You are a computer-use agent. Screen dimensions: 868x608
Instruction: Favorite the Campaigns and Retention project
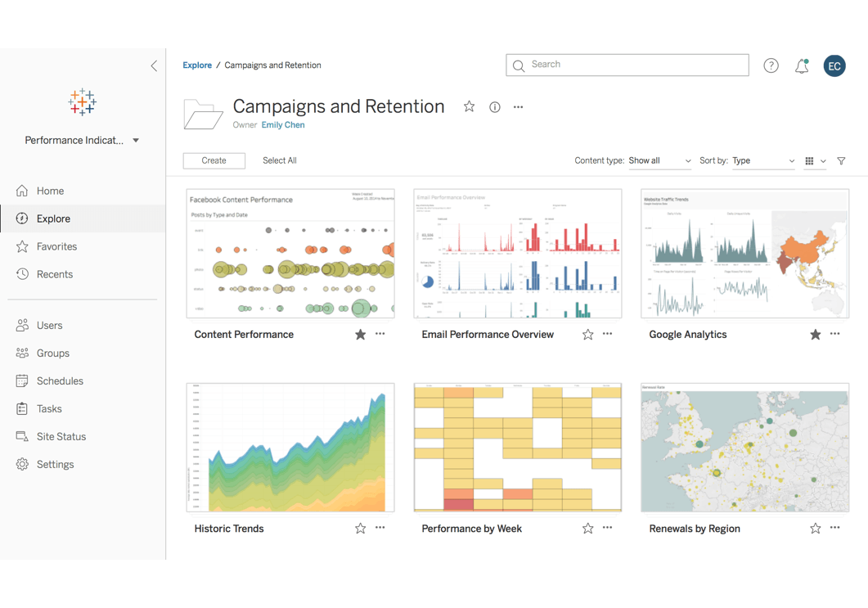[x=469, y=107]
